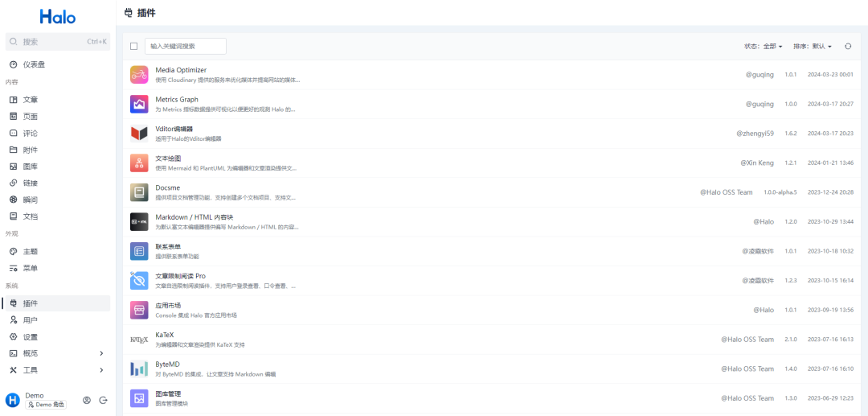Open the 文章限制阅读 Pro plugin title
This screenshot has width=868, height=416.
pyautogui.click(x=181, y=276)
